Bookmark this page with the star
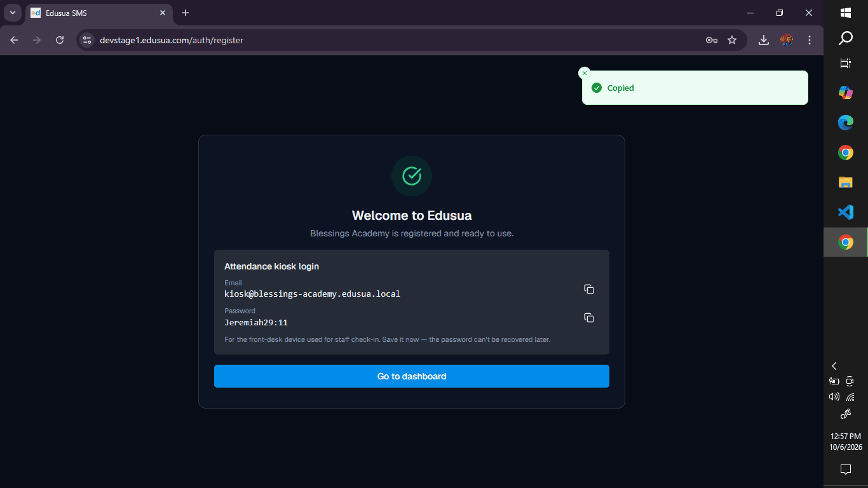The width and height of the screenshot is (868, 488). 732,40
